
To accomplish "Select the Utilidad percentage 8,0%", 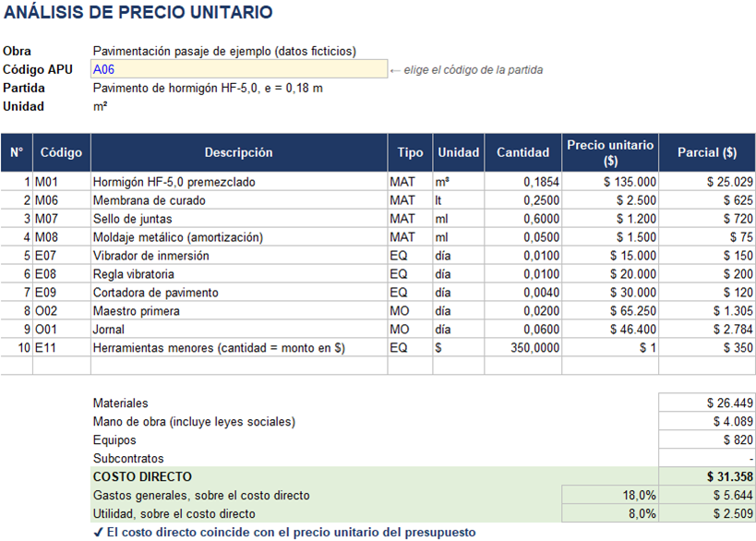I will click(x=610, y=513).
